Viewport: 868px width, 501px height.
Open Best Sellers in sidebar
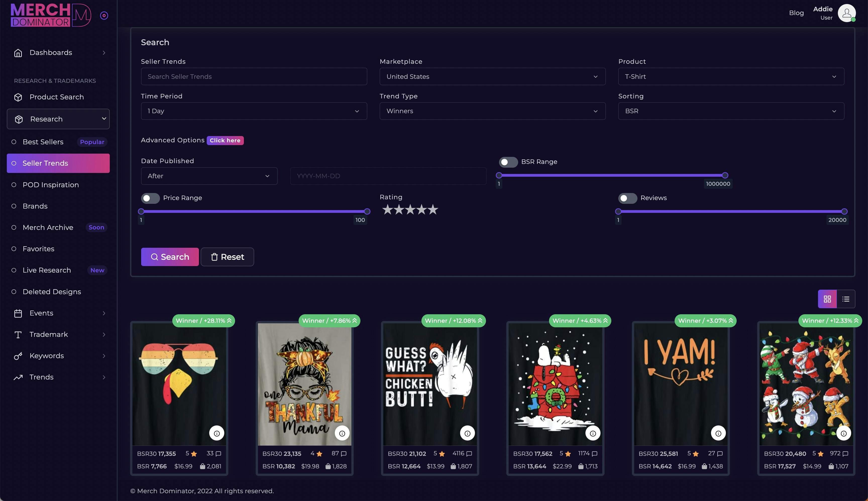pos(58,142)
